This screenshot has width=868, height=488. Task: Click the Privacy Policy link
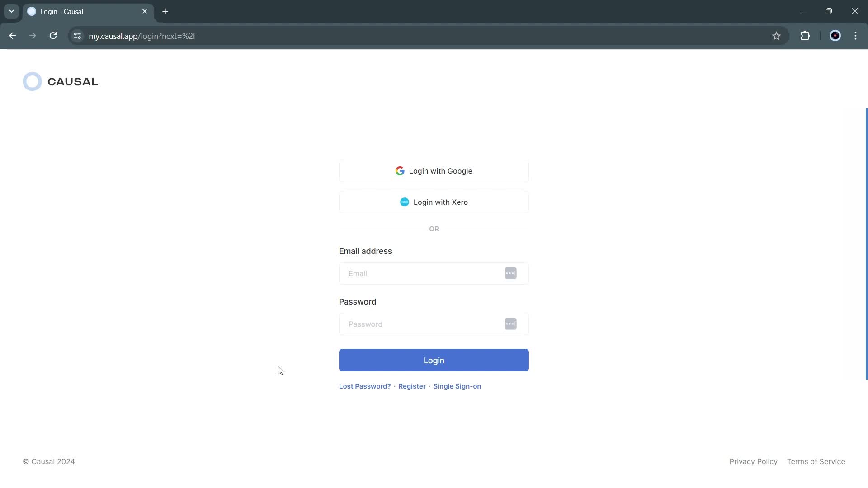click(x=754, y=462)
